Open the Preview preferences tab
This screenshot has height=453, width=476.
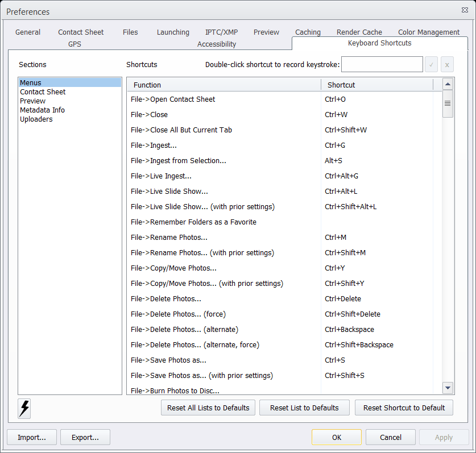coord(266,32)
